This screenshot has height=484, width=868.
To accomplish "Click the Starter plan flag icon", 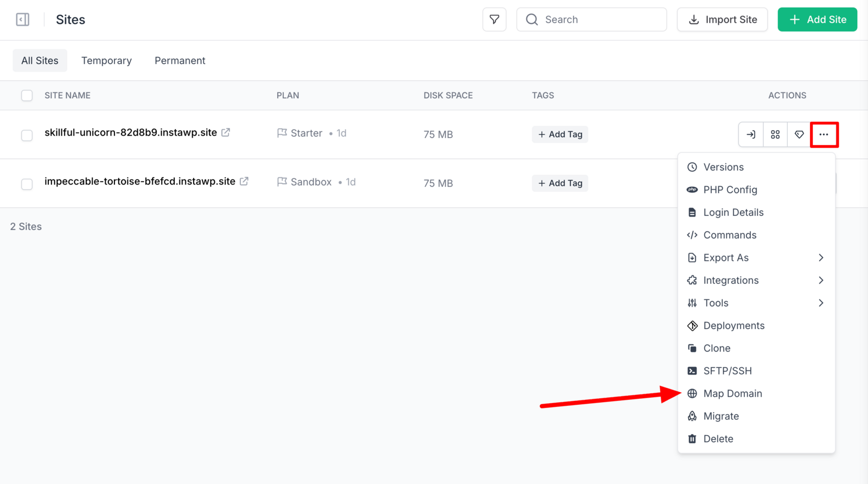I will point(282,133).
